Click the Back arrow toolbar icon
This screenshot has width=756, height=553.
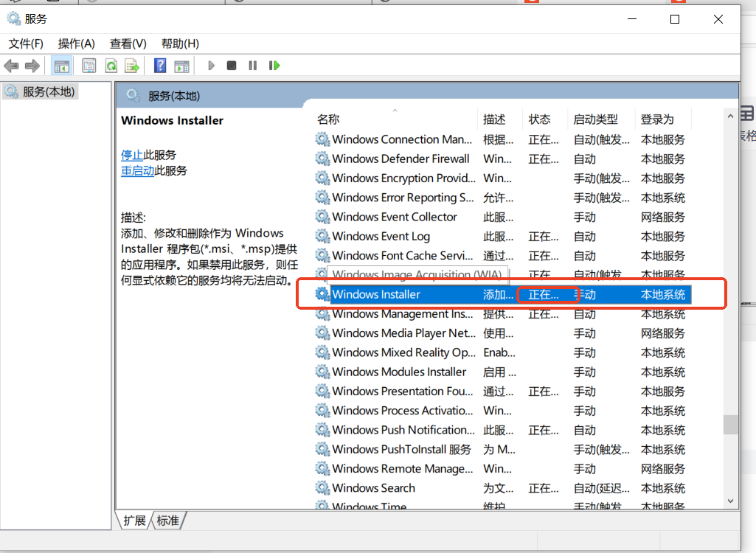coord(11,66)
